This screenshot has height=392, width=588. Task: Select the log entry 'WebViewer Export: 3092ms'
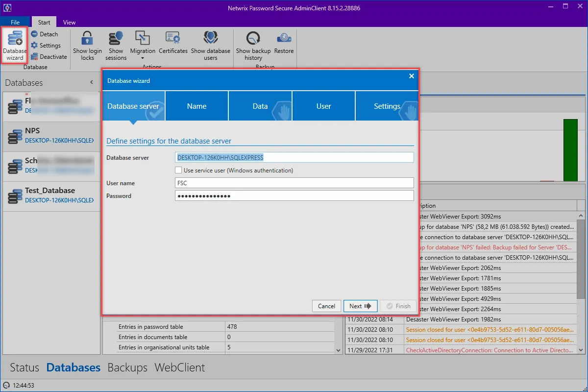tap(497, 216)
